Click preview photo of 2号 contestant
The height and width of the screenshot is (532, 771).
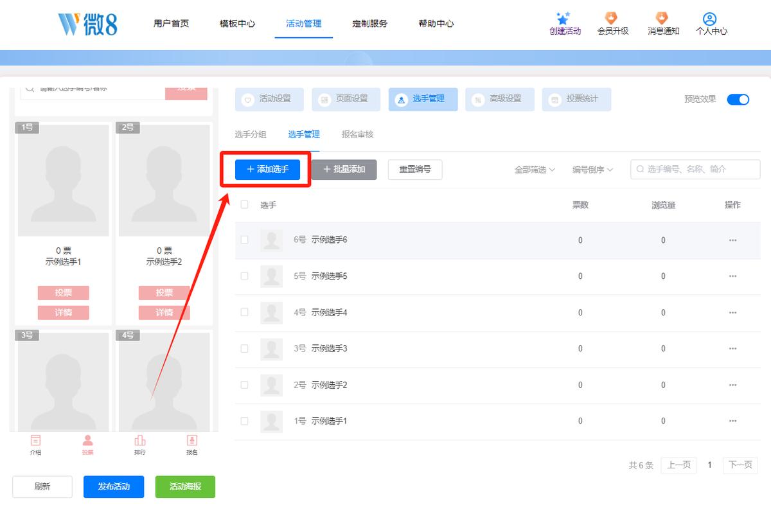coord(164,180)
